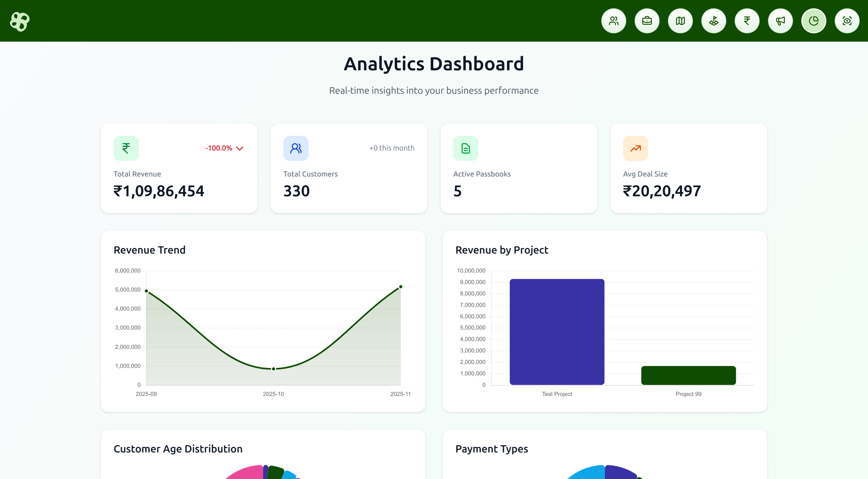Expand the -100.0% revenue change chevron

(x=240, y=148)
